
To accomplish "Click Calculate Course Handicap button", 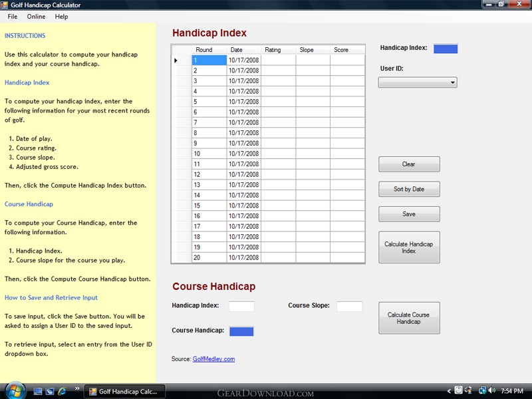I will click(409, 318).
